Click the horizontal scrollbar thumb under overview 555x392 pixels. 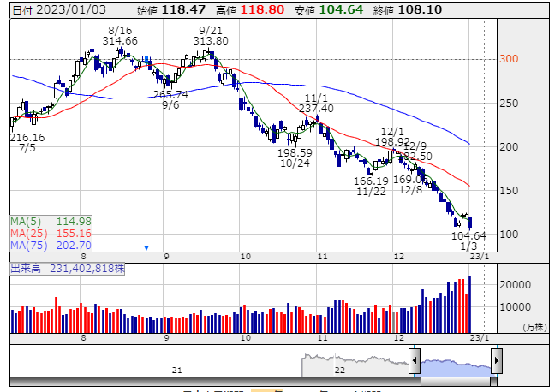tap(456, 381)
